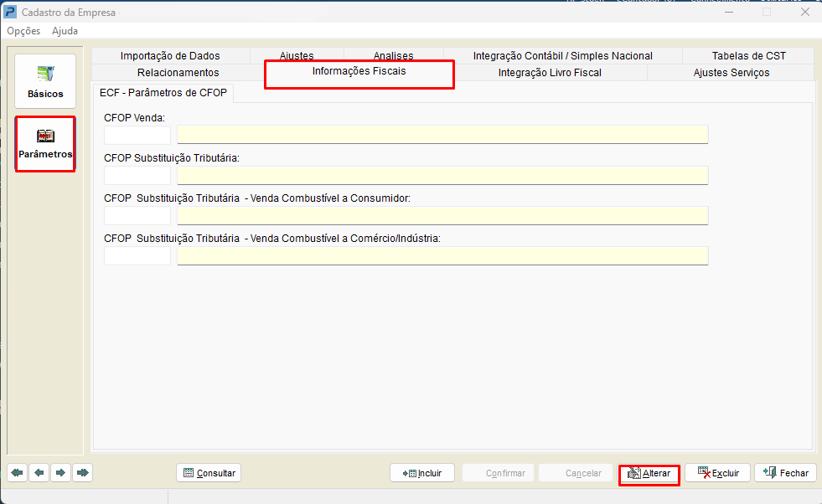Click Venda Combustível a Comércio/Indústria description field
The width and height of the screenshot is (822, 504).
point(442,255)
